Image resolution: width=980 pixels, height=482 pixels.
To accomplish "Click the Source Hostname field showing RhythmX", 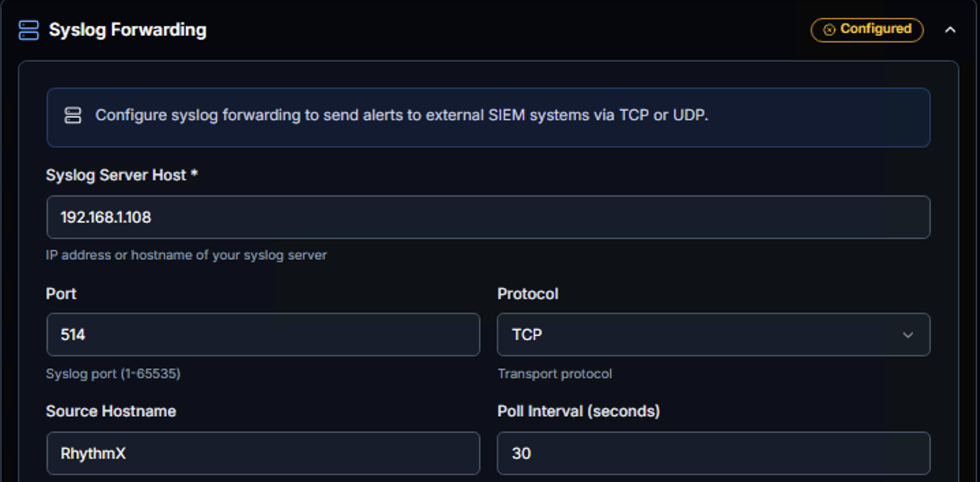I will point(263,453).
